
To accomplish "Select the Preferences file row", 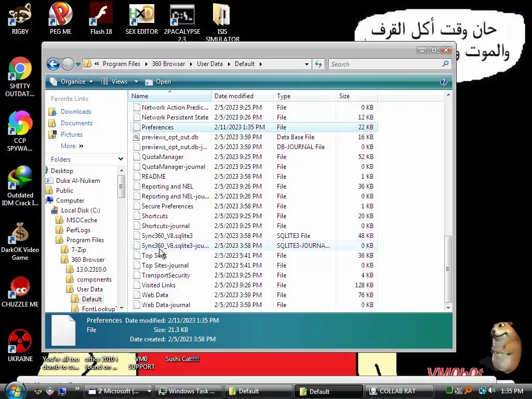I will (254, 127).
